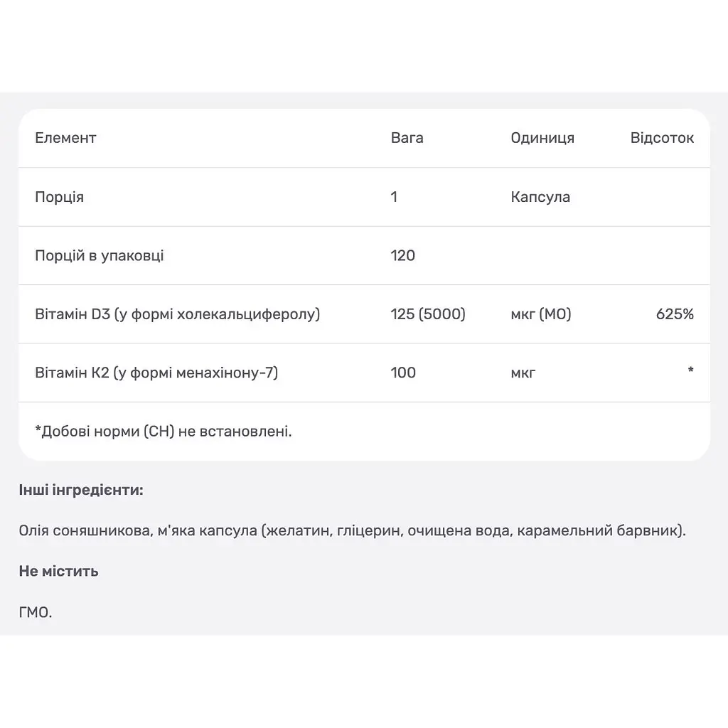Select the Вітамін D3 row label
The width and height of the screenshot is (728, 728).
[x=177, y=314]
